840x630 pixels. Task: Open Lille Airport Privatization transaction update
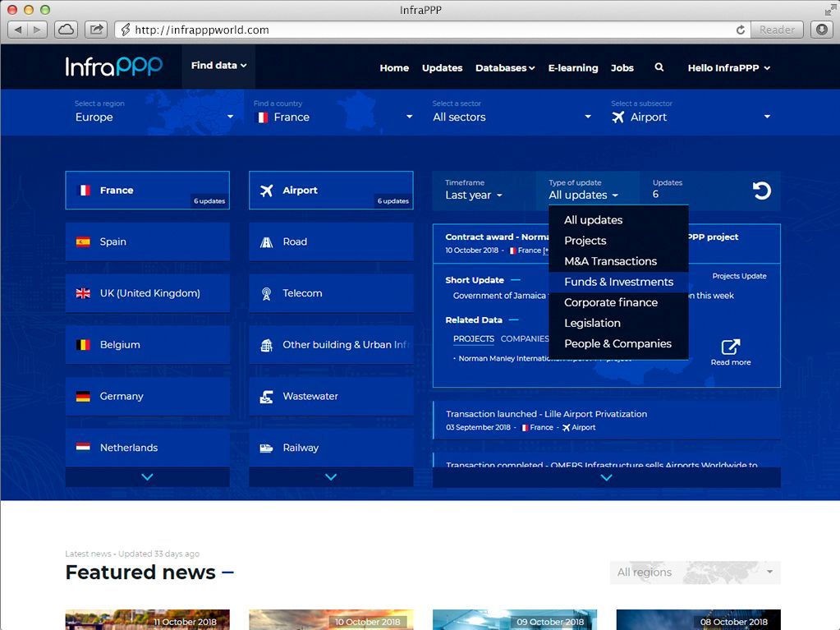[546, 414]
